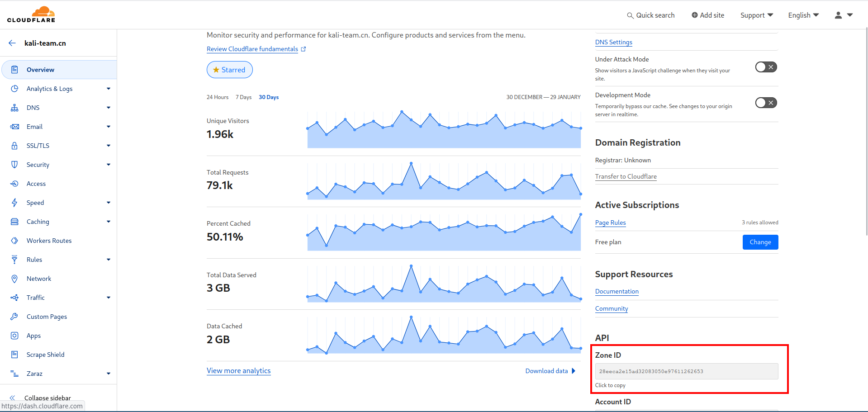Expand the SSL/TLS submenu arrow
This screenshot has width=868, height=412.
coord(109,146)
